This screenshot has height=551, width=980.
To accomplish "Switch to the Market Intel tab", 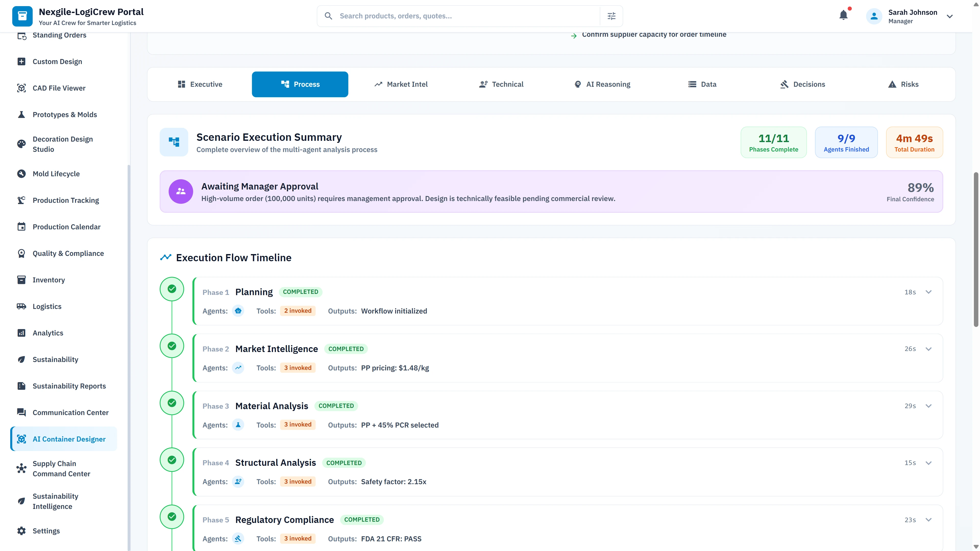I will click(x=401, y=84).
